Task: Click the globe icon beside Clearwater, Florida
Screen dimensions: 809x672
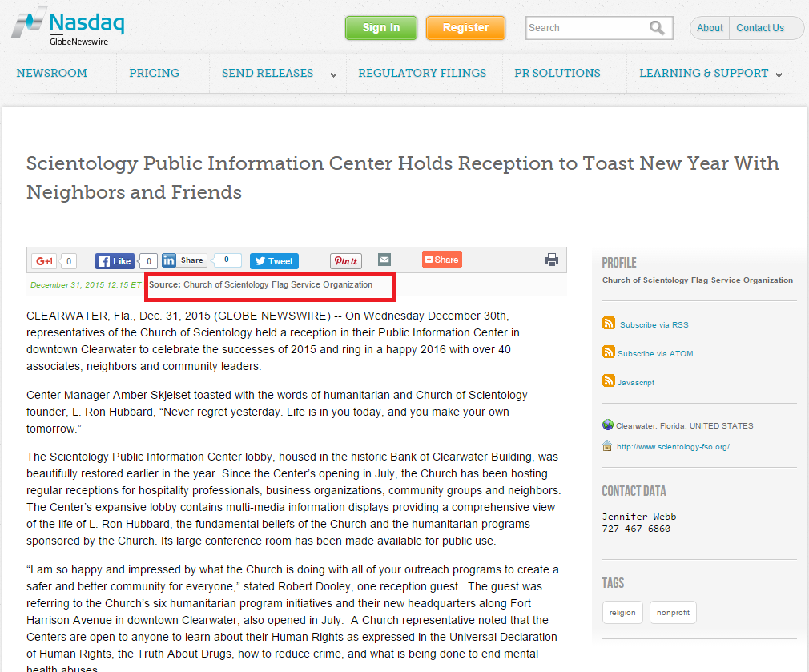Action: (x=608, y=425)
